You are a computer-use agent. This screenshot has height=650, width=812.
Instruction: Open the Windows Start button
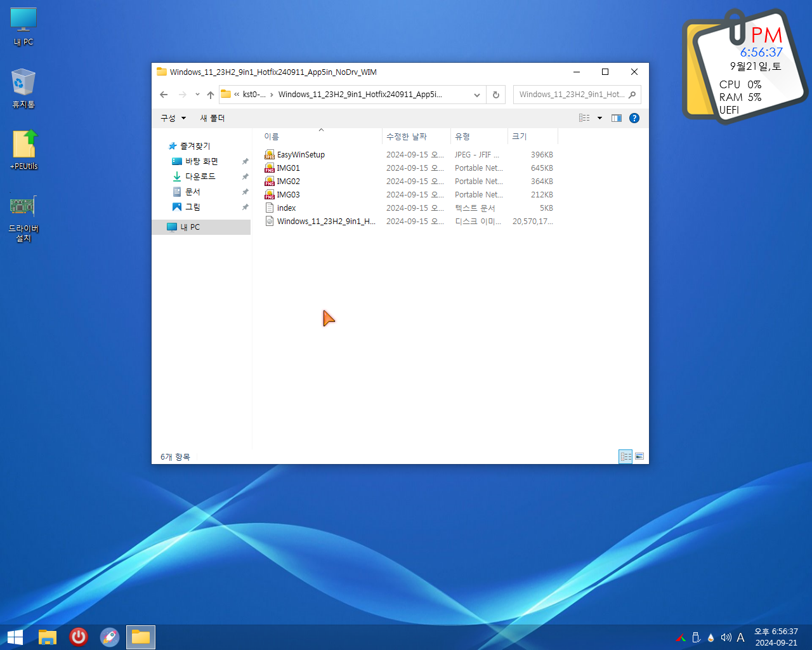15,637
